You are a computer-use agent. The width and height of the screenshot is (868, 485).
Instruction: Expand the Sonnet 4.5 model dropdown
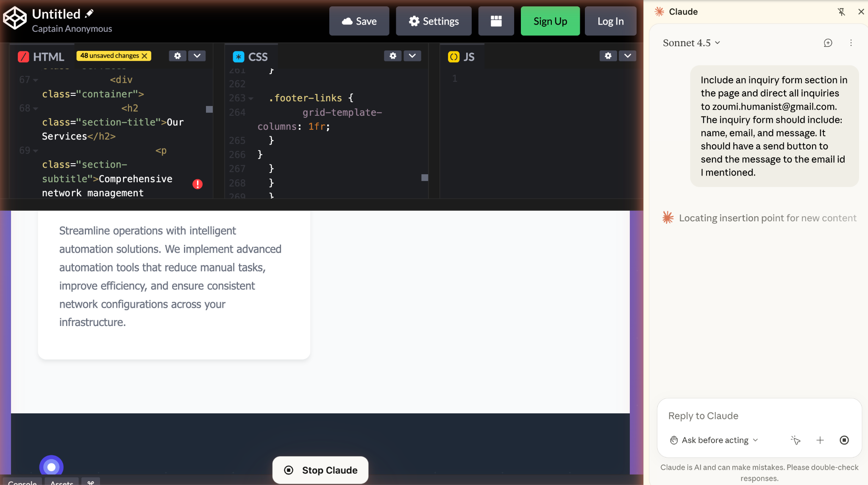coord(691,43)
